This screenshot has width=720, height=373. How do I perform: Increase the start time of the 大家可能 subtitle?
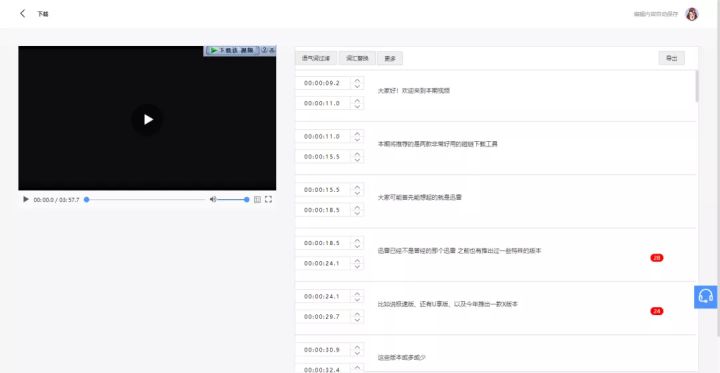point(357,186)
